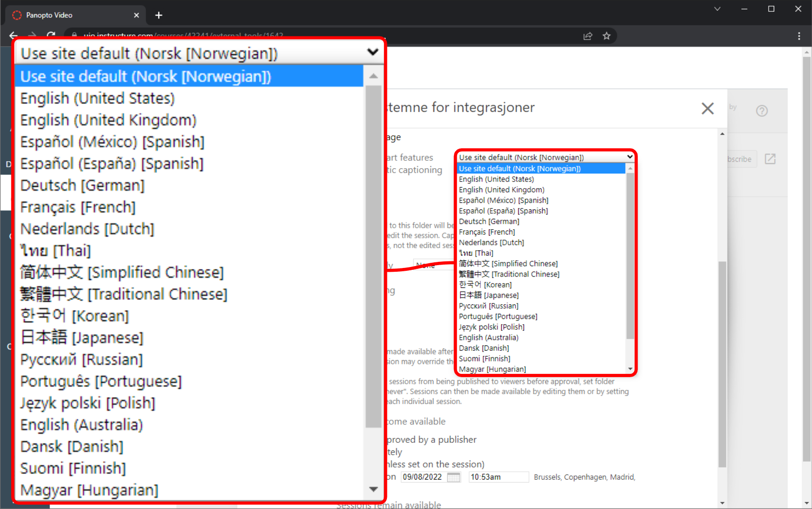The height and width of the screenshot is (509, 812).
Task: Select Korean in the dialog's language list
Action: (541, 285)
